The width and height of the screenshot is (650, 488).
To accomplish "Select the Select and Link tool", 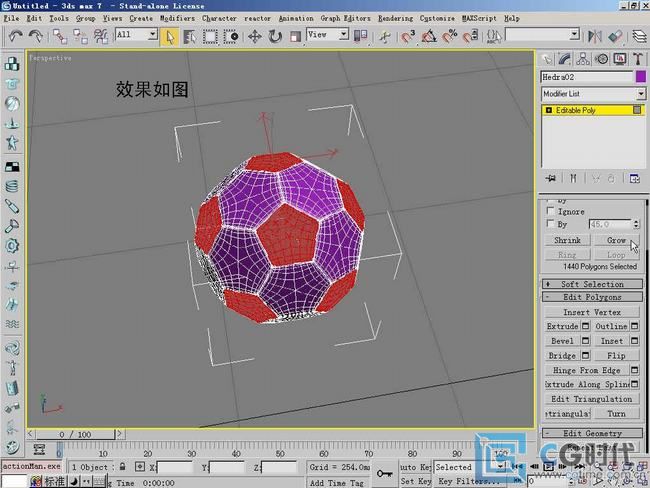I will pyautogui.click(x=60, y=36).
